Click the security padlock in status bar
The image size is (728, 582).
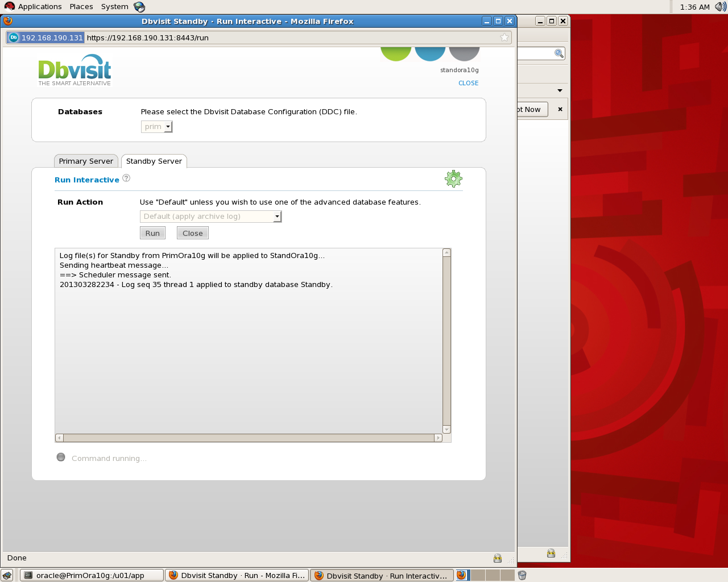498,558
